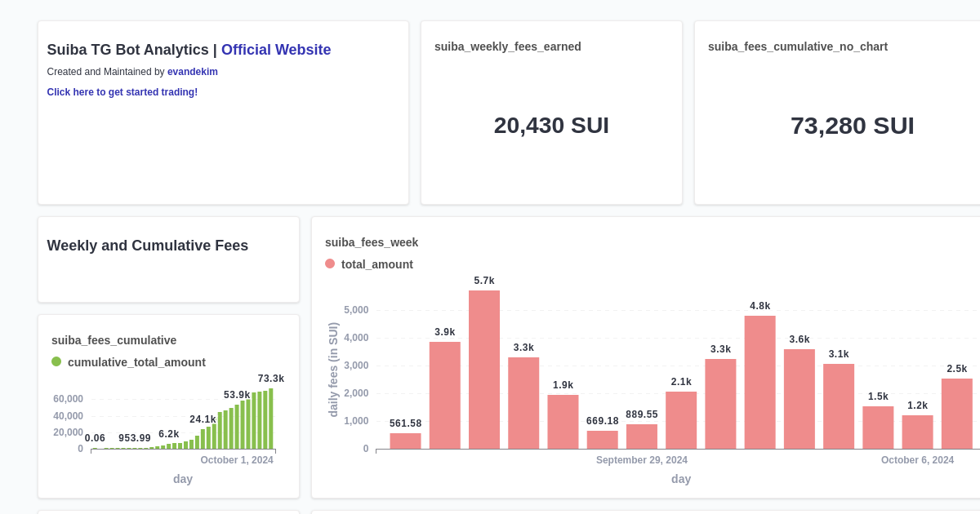Open the suiba_weekly_fees_earned panel title

pyautogui.click(x=507, y=47)
